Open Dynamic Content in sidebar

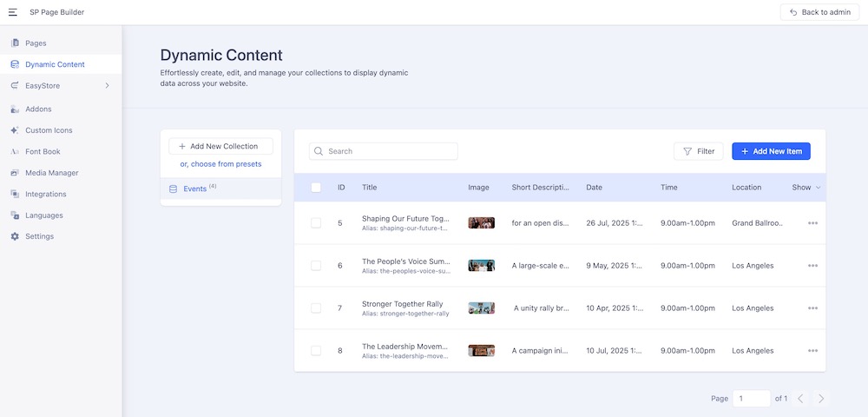point(55,64)
